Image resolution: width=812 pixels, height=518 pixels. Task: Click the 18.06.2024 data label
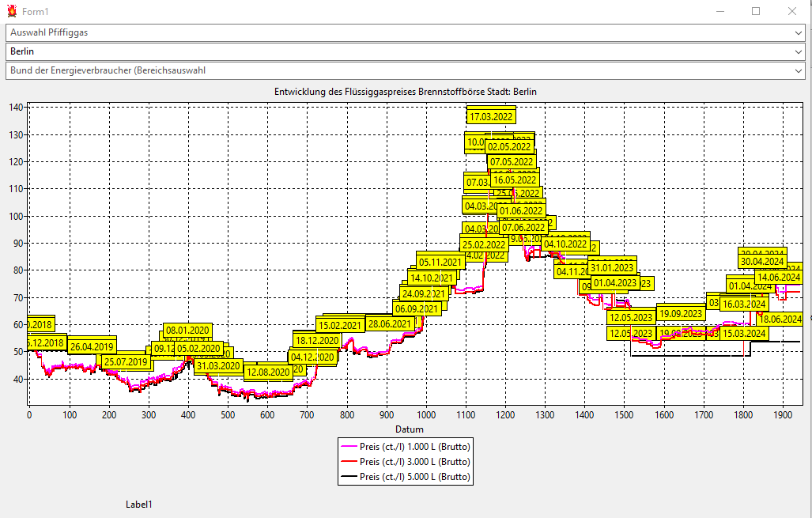780,319
